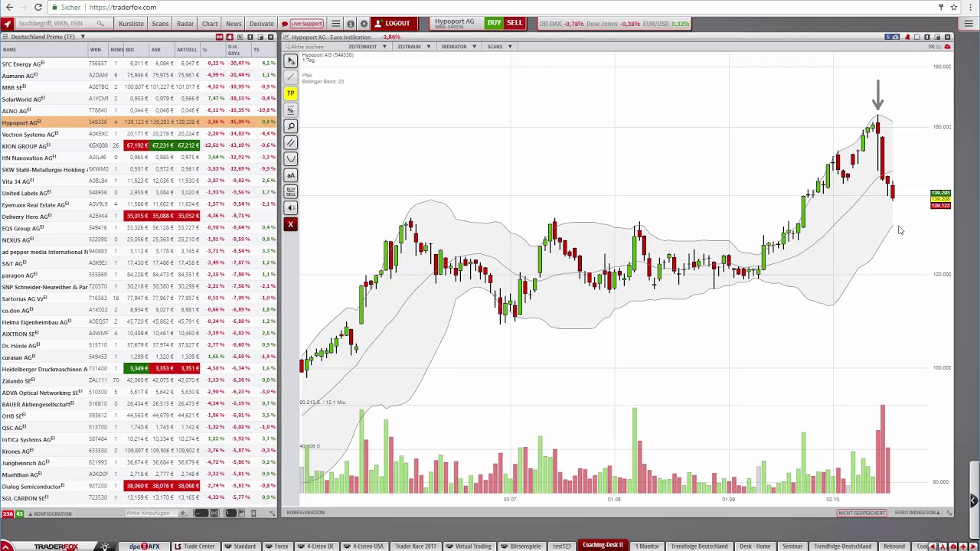Open the EURO INDIKATION selector
Viewport: 980px width, 551px height.
pyautogui.click(x=917, y=513)
